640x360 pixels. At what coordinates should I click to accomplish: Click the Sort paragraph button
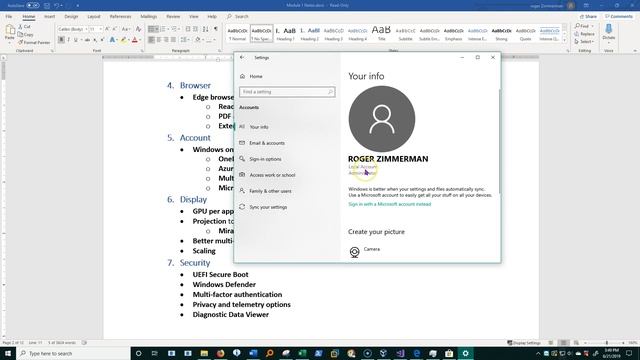[205, 29]
